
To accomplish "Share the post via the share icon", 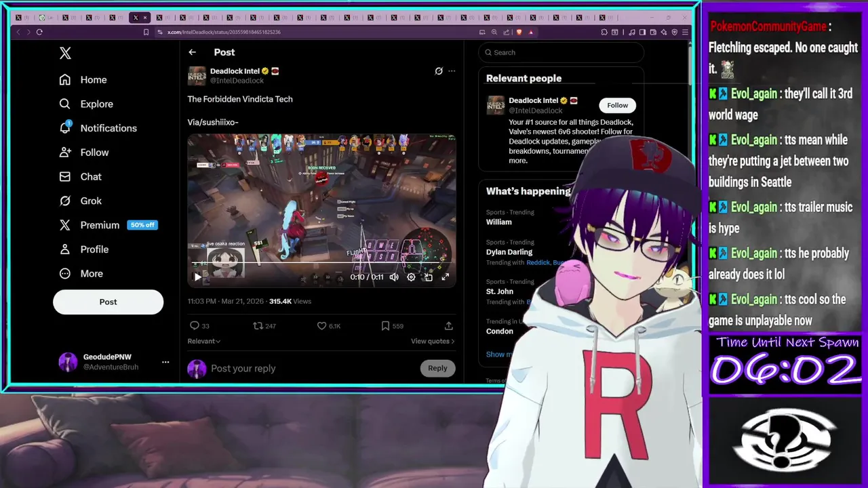I will click(448, 326).
